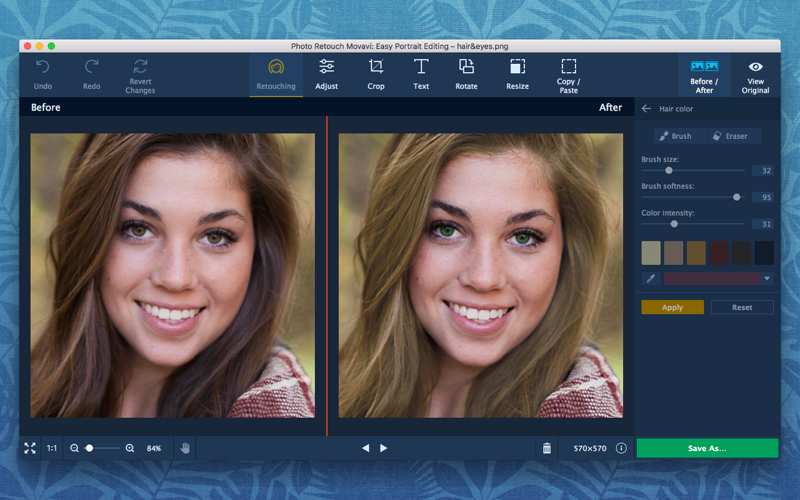Click the red before/after divider line

tap(327, 276)
